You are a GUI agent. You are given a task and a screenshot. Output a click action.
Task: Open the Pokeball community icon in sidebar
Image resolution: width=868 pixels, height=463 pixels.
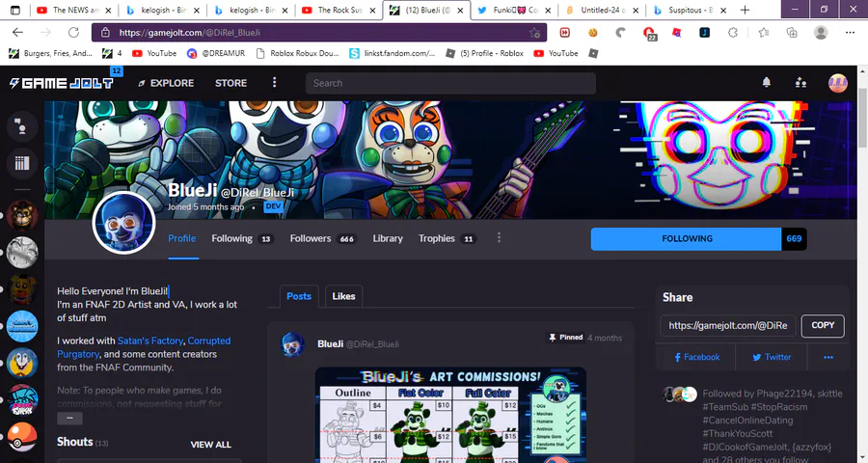pyautogui.click(x=22, y=437)
